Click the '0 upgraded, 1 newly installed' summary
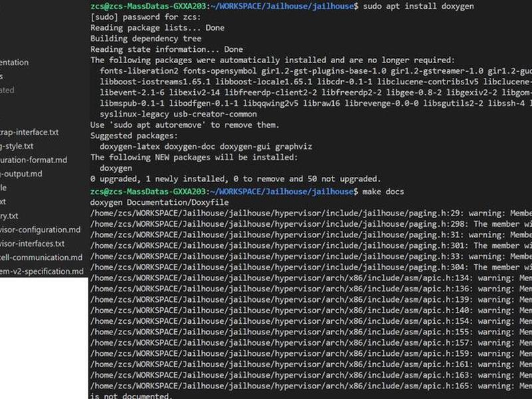The height and width of the screenshot is (399, 532). click(235, 179)
